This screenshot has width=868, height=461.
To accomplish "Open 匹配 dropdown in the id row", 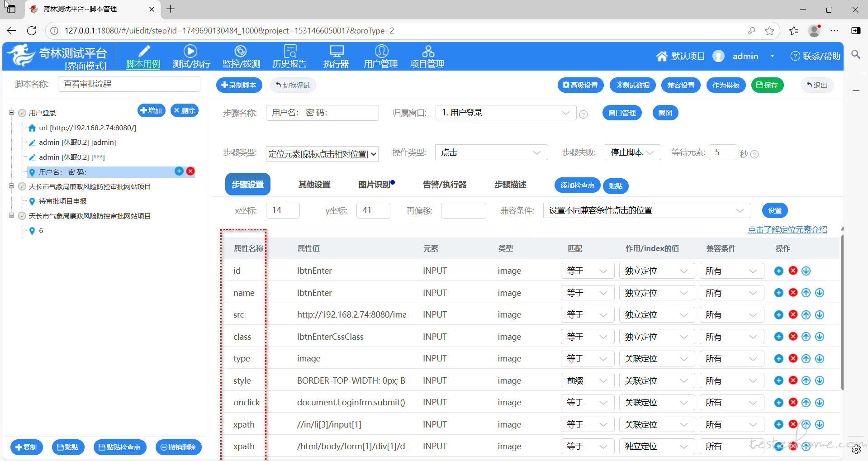I will coord(587,271).
